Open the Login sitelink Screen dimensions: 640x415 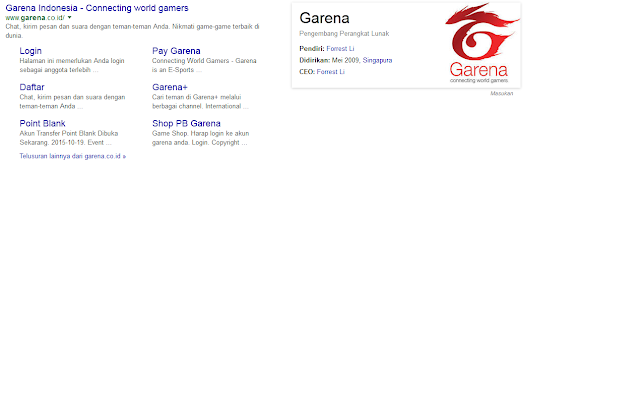[31, 51]
